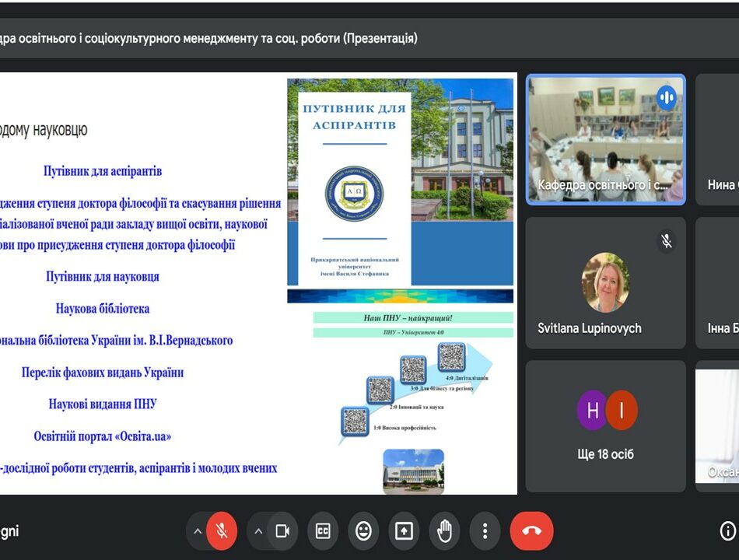739x560 pixels.
Task: Click the "Наукова бібліотека" link on slide
Action: [103, 309]
